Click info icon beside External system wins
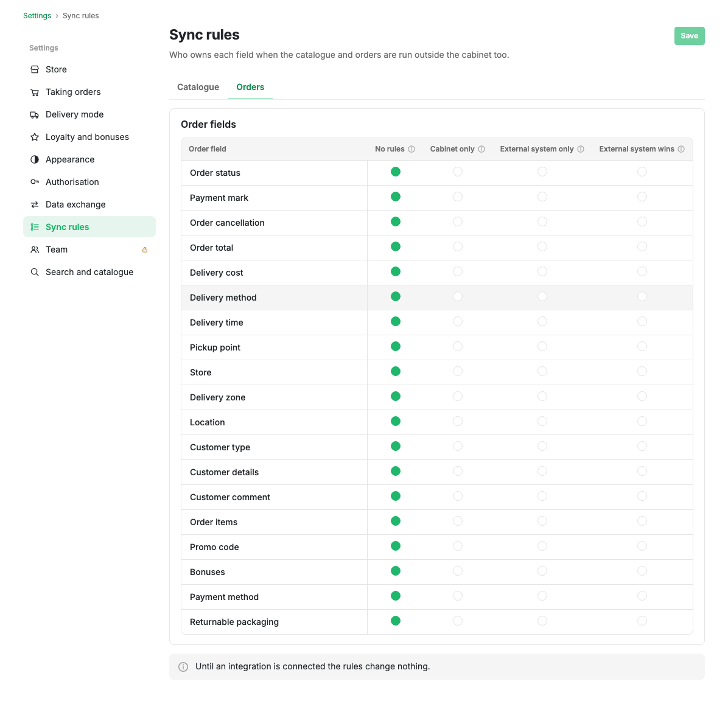Screen dimensions: 728x701 point(681,149)
